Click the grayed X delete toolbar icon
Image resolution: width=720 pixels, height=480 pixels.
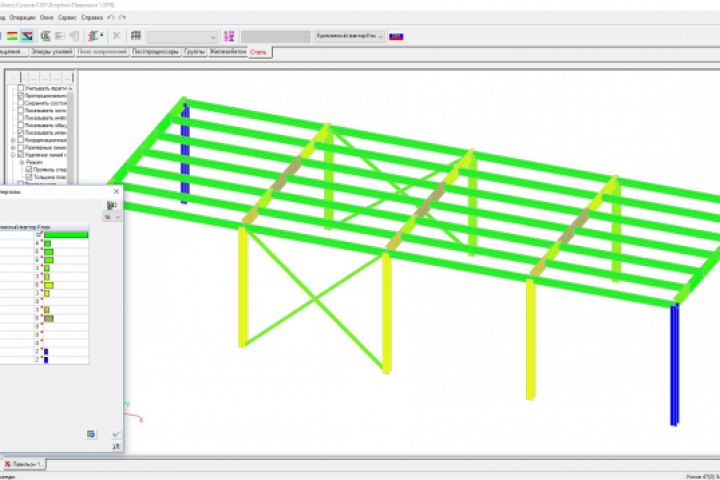(x=117, y=36)
